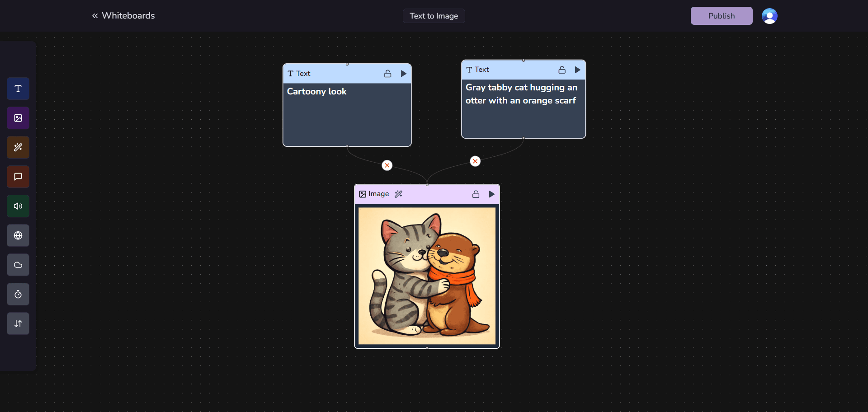The width and height of the screenshot is (868, 412).
Task: Go back to Whiteboards
Action: click(128, 15)
